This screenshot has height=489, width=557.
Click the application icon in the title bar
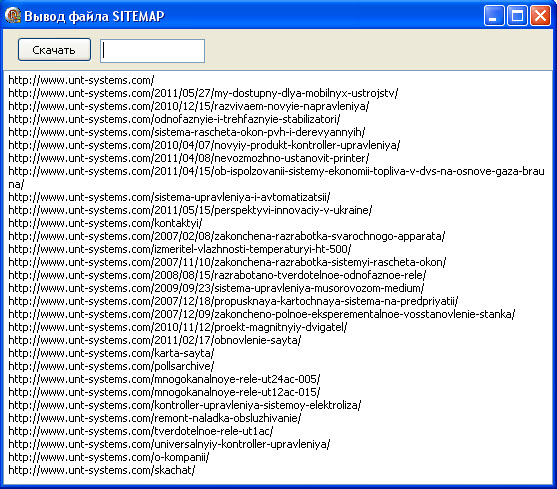(13, 15)
